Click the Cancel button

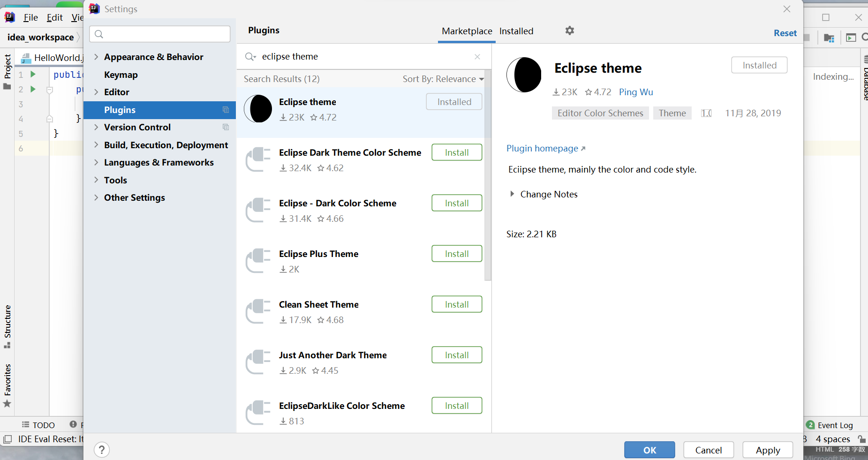pos(709,450)
